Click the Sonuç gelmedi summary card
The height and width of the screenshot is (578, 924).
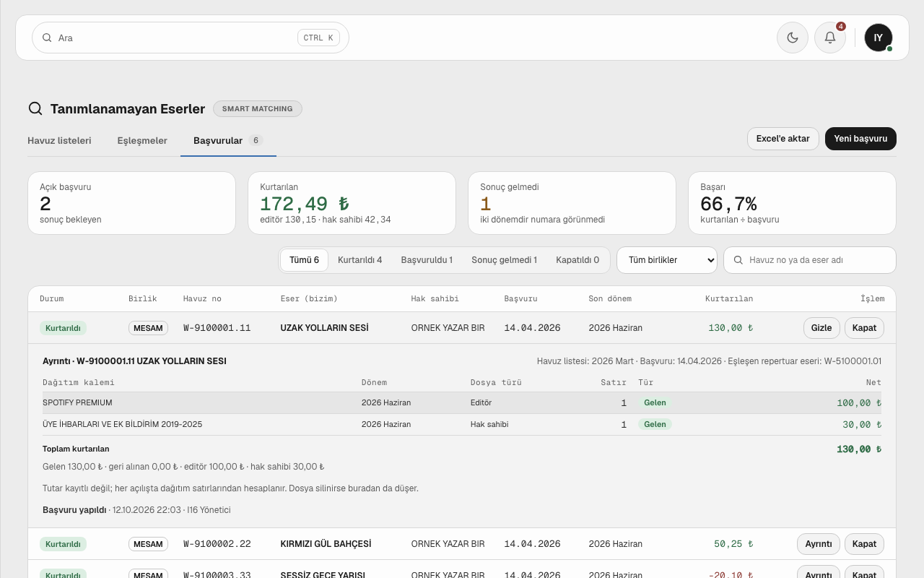572,203
